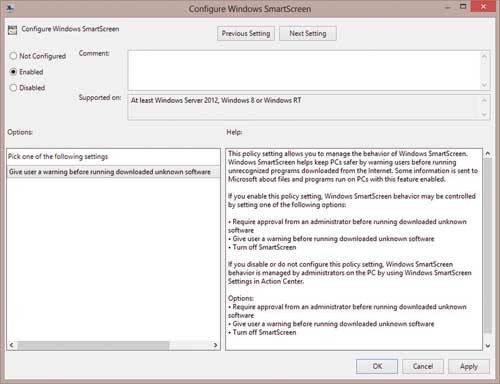Minimize the Configure Windows SmartScreen dialog
The height and width of the screenshot is (384, 500).
tap(448, 7)
